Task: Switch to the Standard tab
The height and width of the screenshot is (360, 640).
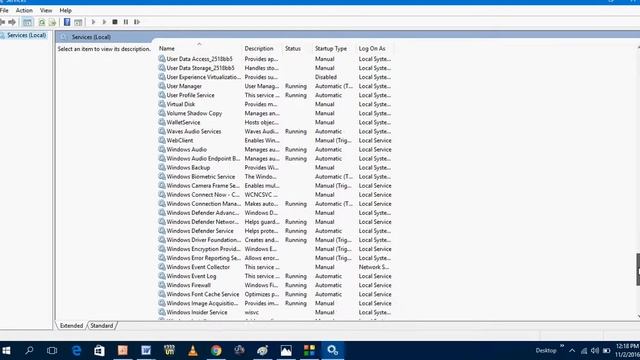Action: [x=102, y=326]
